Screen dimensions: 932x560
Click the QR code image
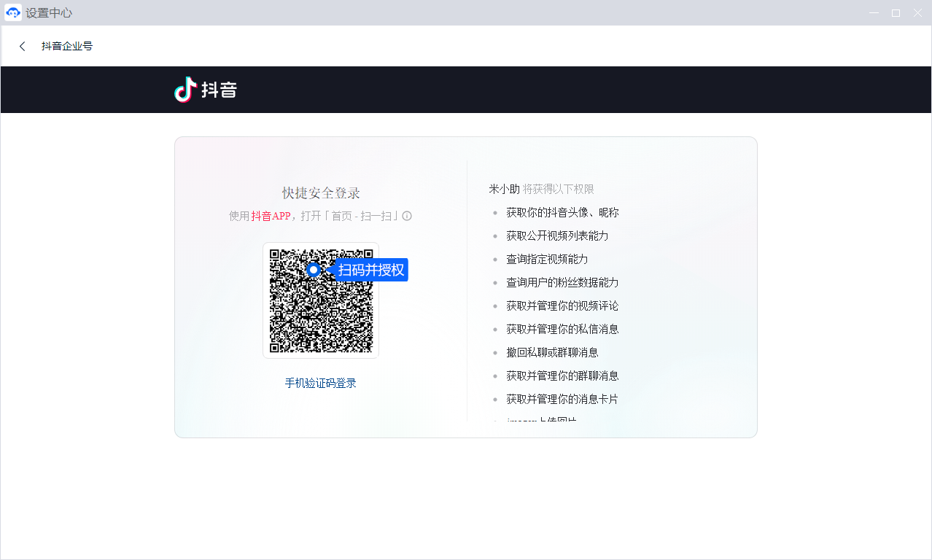tap(321, 300)
